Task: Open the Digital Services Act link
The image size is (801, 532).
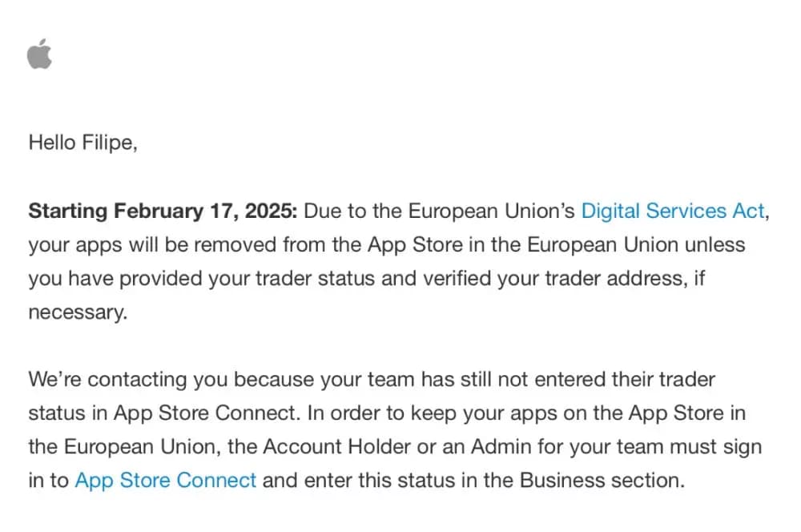Action: (x=673, y=212)
